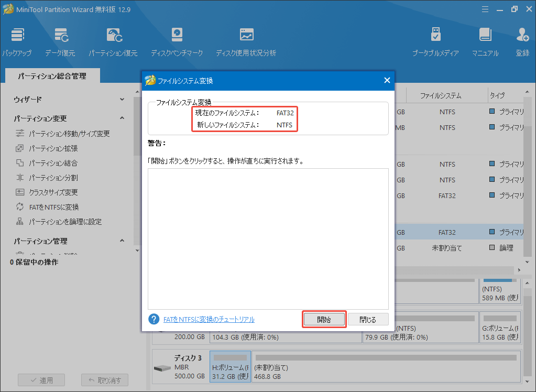
Task: Select パーティション結合 menu entry
Action: click(53, 163)
